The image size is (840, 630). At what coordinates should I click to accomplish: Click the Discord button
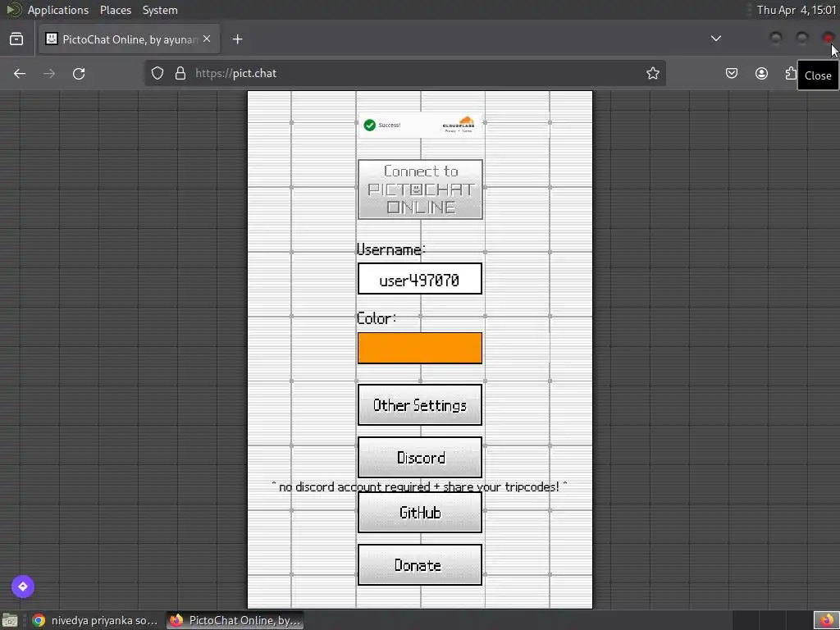coord(420,458)
